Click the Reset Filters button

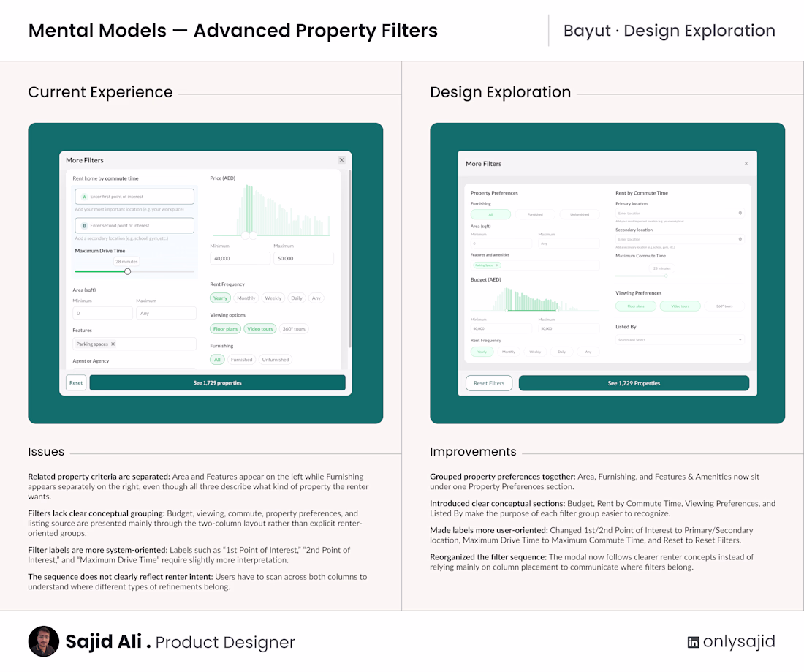[x=489, y=383]
